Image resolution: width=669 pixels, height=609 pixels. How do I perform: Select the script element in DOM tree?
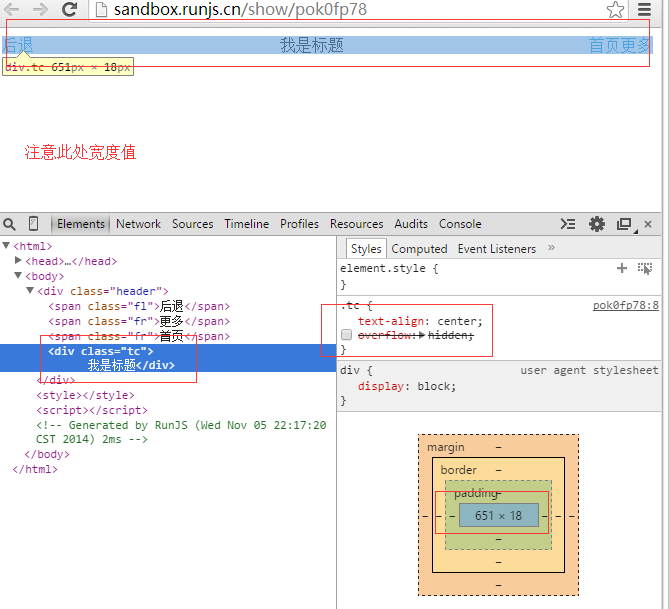coord(92,410)
